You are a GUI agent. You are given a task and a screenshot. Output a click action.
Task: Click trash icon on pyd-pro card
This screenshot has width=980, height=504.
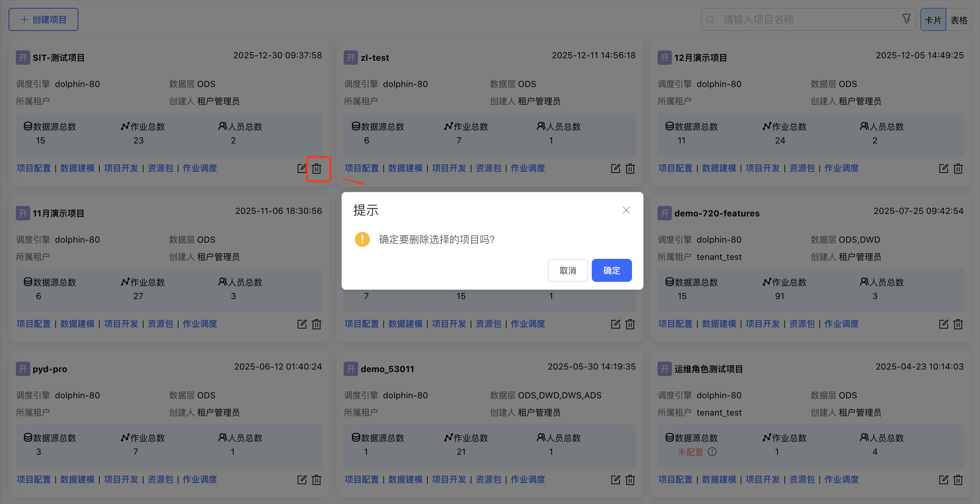coord(316,480)
